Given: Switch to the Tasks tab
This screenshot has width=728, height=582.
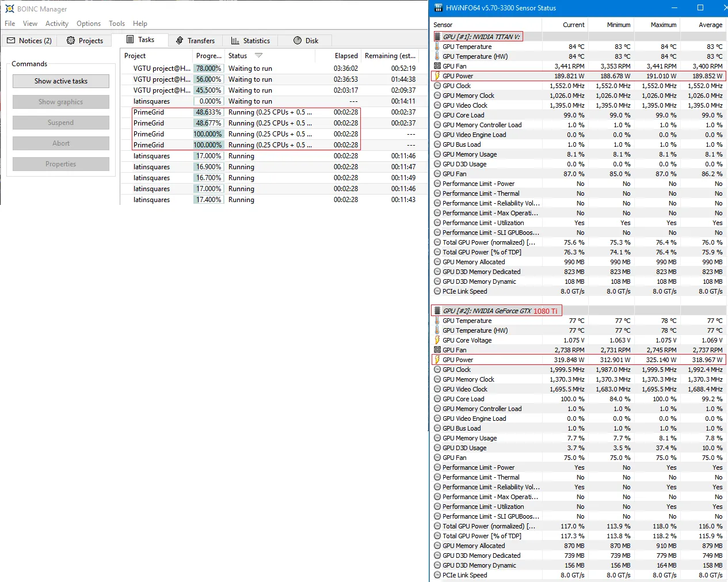Looking at the screenshot, I should tap(140, 40).
